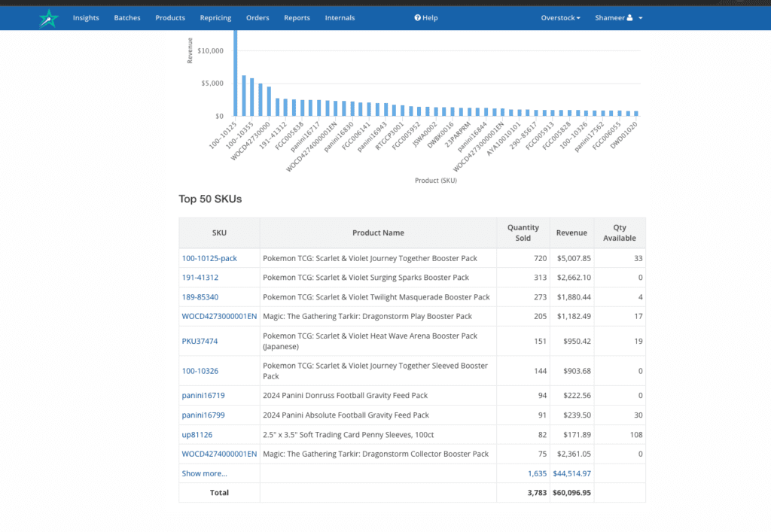This screenshot has width=771, height=532.
Task: Click the $44,514.97 revenue link
Action: point(572,473)
